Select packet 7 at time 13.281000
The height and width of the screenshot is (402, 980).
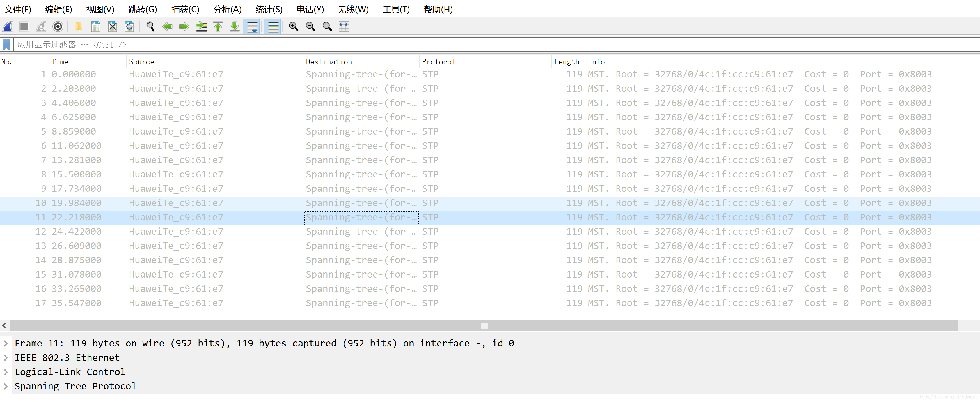point(490,160)
